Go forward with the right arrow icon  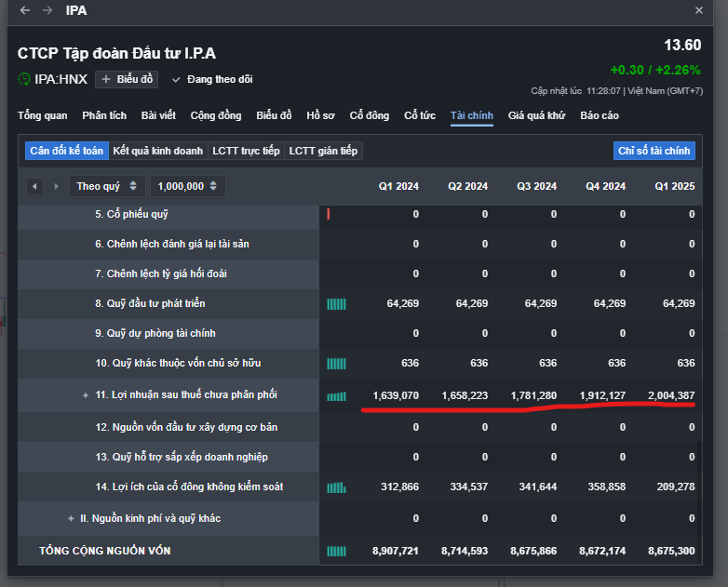tap(47, 10)
